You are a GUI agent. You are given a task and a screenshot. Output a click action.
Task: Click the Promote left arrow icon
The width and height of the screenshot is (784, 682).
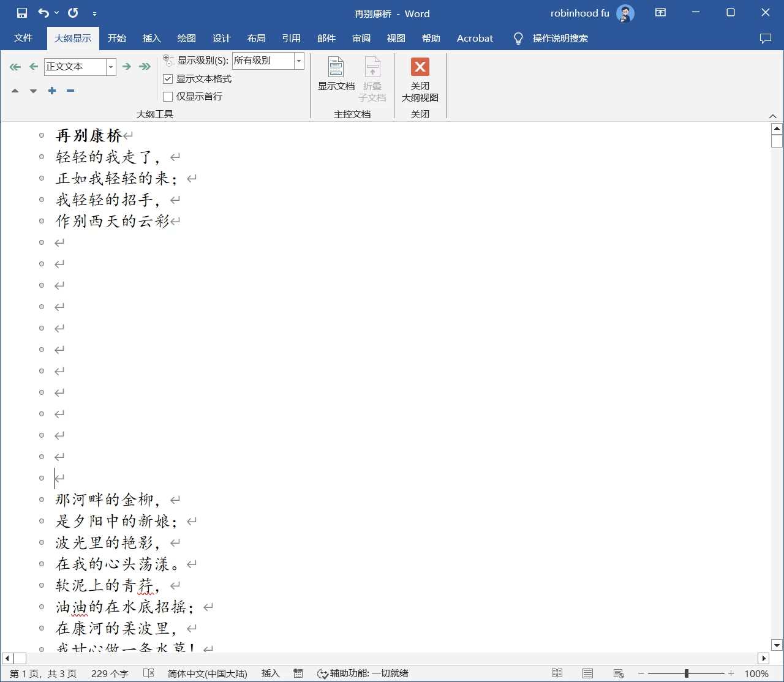point(34,67)
